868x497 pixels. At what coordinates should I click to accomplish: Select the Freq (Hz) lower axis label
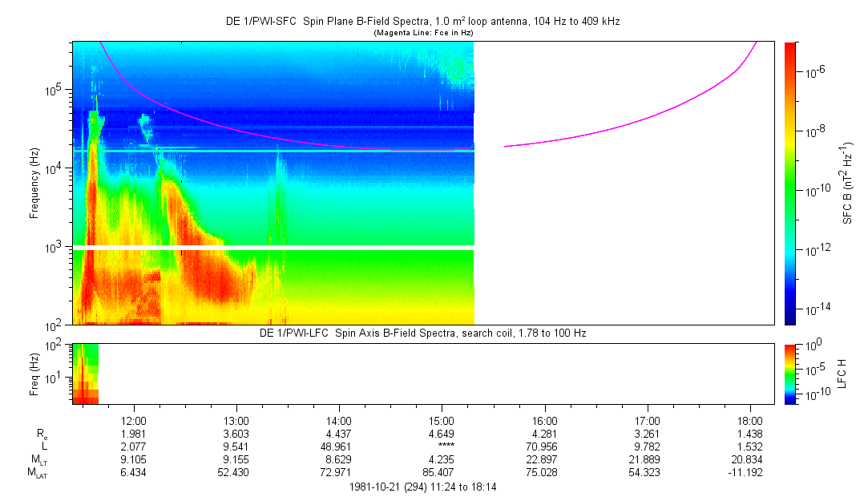point(34,374)
